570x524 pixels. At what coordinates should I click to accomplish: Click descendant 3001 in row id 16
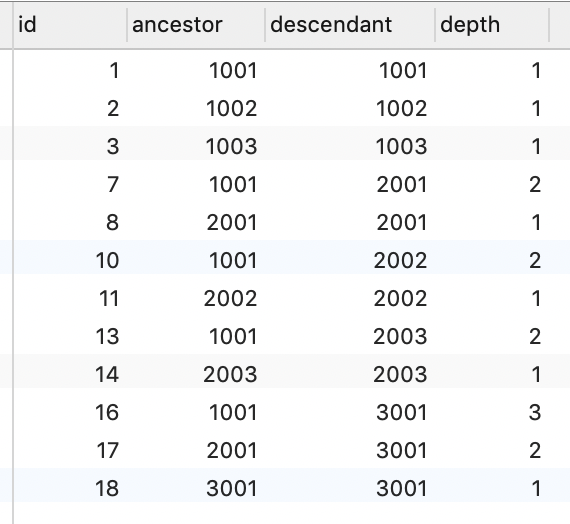tap(402, 412)
